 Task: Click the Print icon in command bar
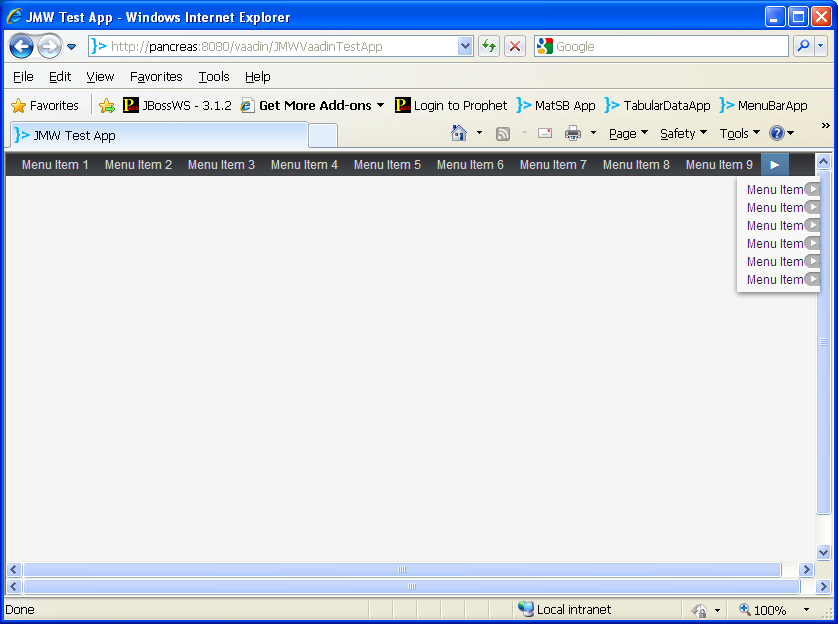click(573, 133)
